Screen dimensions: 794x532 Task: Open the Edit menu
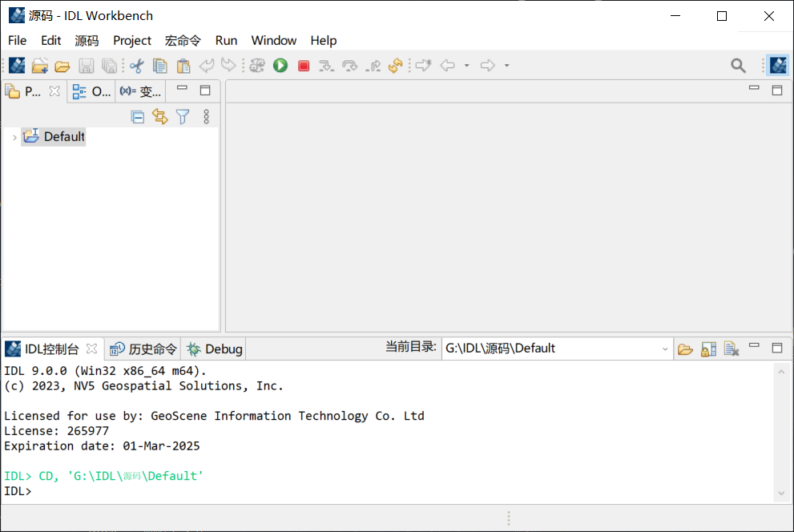pyautogui.click(x=50, y=40)
